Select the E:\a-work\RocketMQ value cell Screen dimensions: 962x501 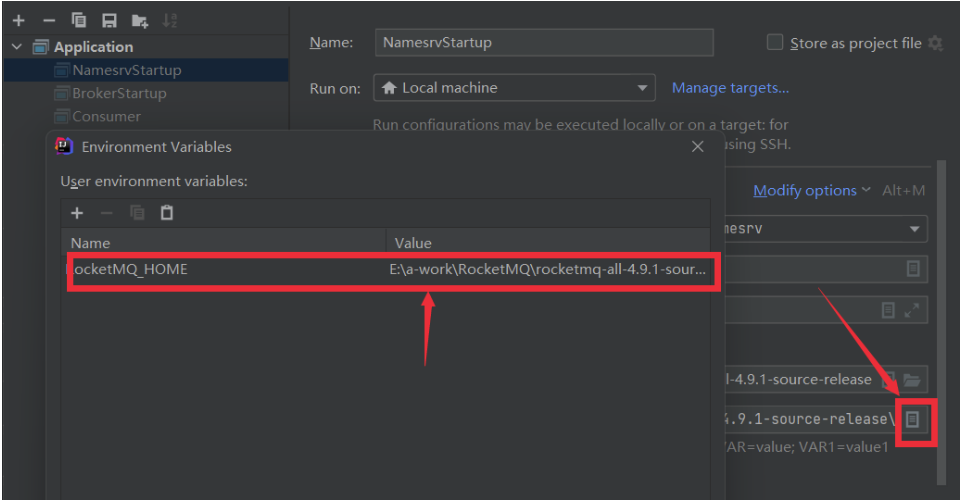coord(548,269)
